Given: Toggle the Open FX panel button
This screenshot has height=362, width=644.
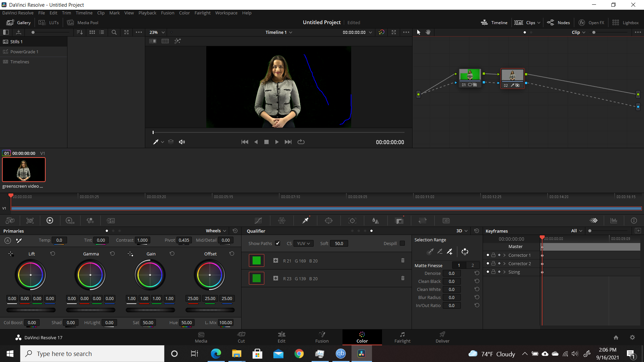Looking at the screenshot, I should click(591, 22).
